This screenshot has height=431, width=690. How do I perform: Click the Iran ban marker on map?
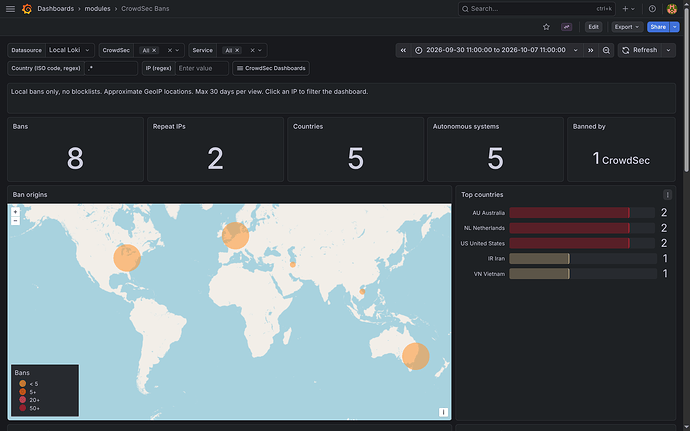pos(293,265)
